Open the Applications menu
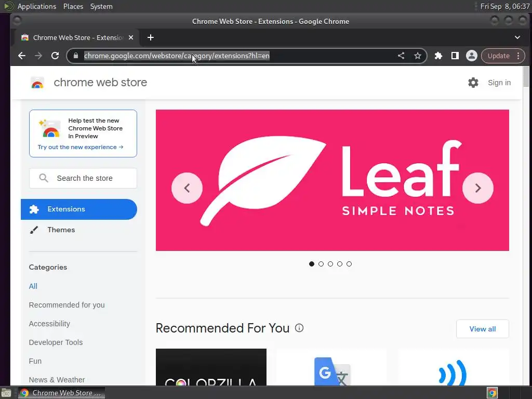 click(x=37, y=6)
